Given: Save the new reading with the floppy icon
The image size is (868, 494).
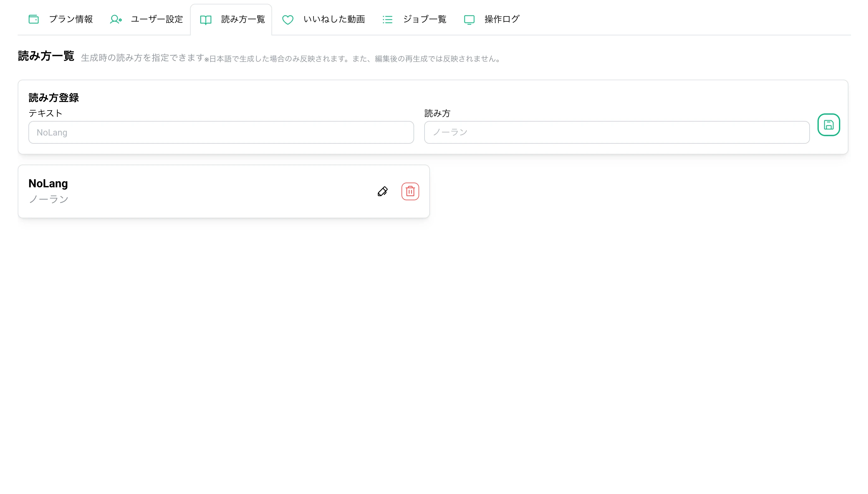Looking at the screenshot, I should [829, 125].
